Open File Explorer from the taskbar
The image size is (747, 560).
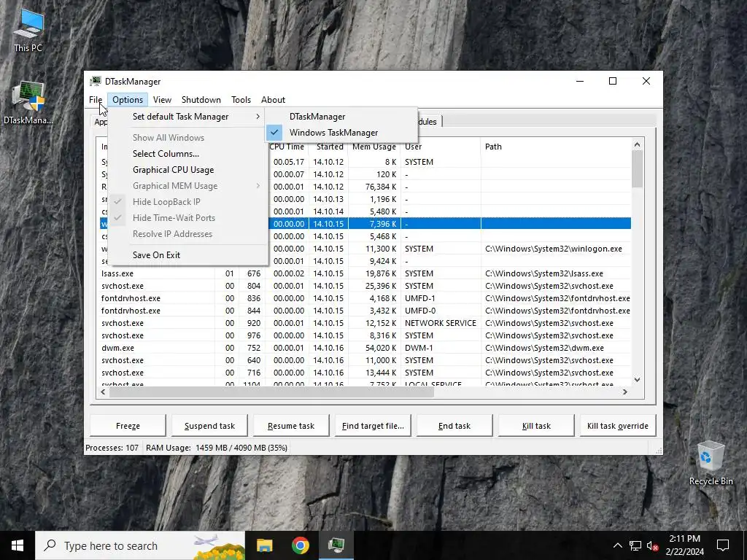coord(264,545)
